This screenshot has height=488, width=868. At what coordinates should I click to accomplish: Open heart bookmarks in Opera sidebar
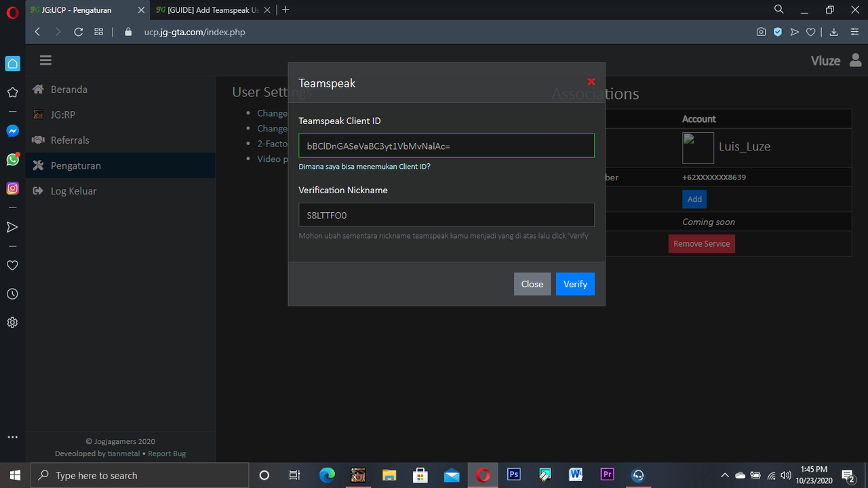12,266
